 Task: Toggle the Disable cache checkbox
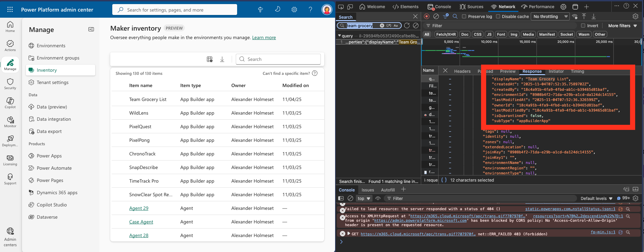498,16
